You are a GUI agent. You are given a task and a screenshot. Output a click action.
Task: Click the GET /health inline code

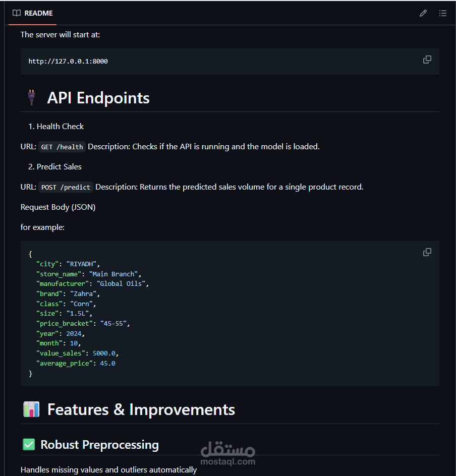pyautogui.click(x=62, y=147)
